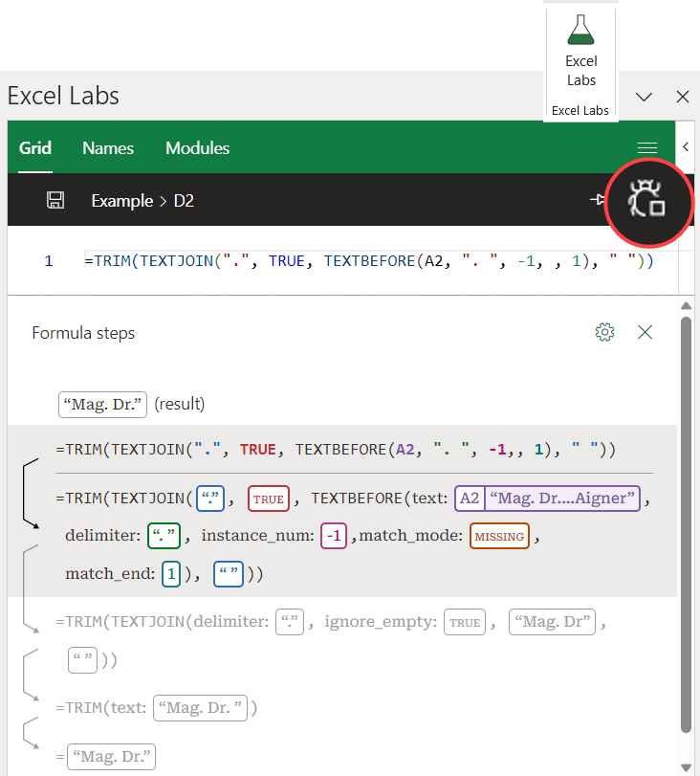Select the final = "Mag. Dr." step
This screenshot has width=700, height=776.
coord(106,757)
